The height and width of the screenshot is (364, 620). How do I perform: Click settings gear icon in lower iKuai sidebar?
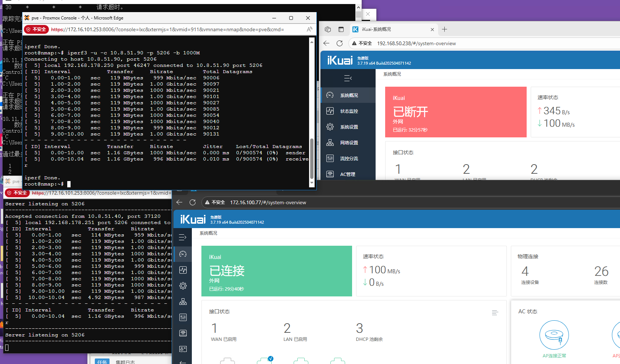point(183,286)
